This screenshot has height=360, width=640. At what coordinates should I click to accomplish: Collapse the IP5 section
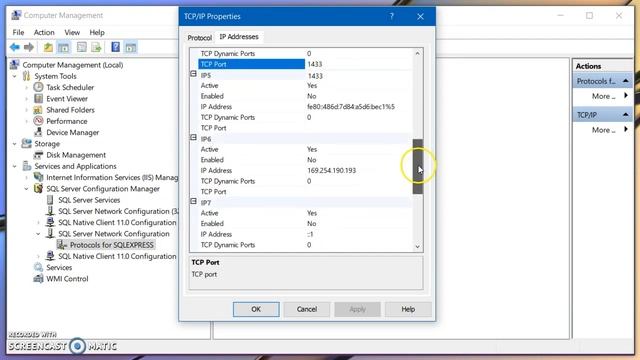[193, 74]
